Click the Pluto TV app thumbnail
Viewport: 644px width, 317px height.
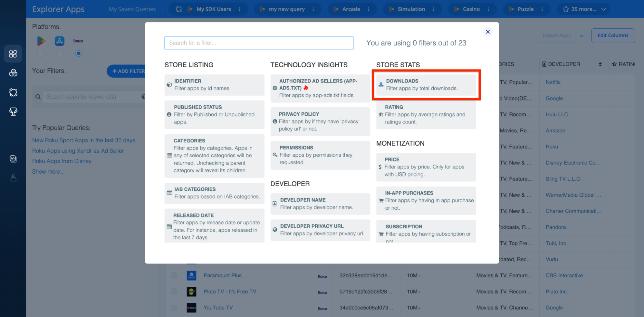click(191, 292)
